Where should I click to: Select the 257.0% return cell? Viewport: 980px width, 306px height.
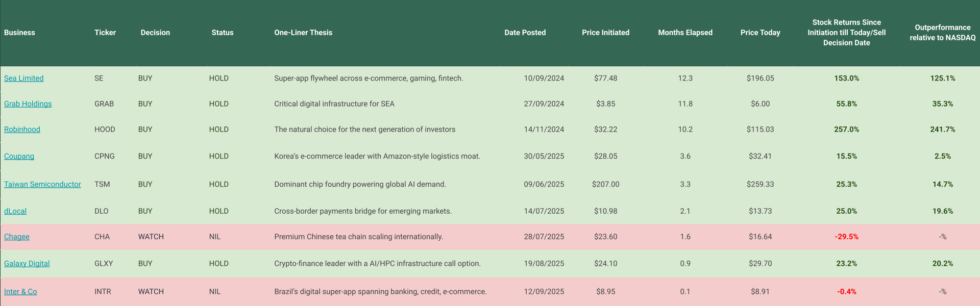point(846,130)
